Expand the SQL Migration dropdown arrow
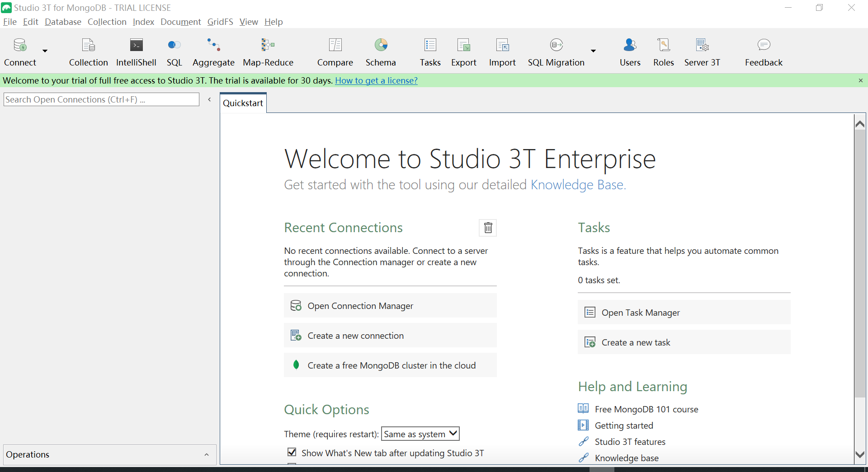The height and width of the screenshot is (472, 868). 593,51
